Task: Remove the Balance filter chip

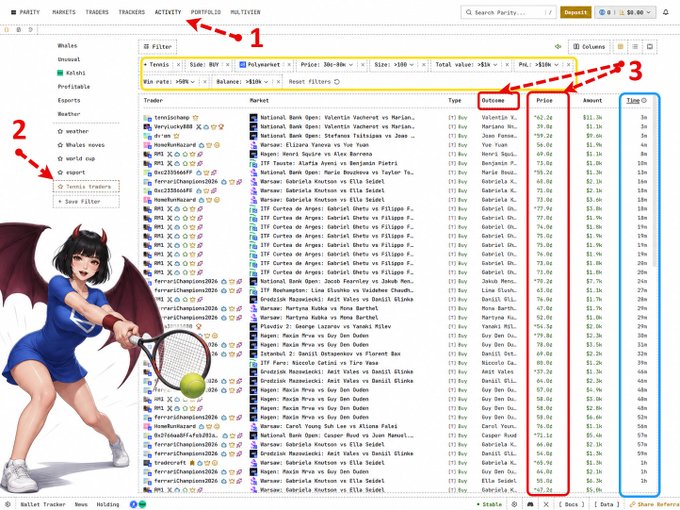Action: point(278,82)
